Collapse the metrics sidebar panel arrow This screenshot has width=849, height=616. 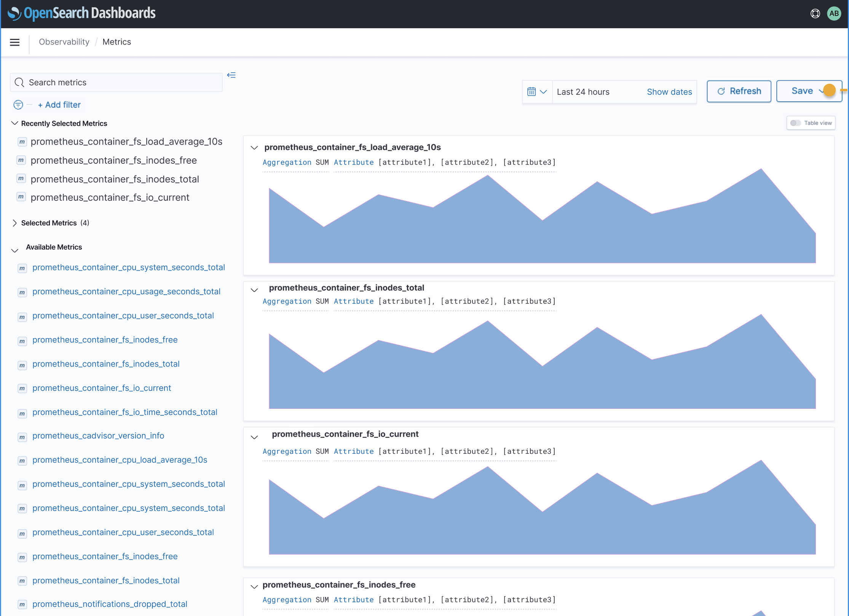[x=231, y=75]
